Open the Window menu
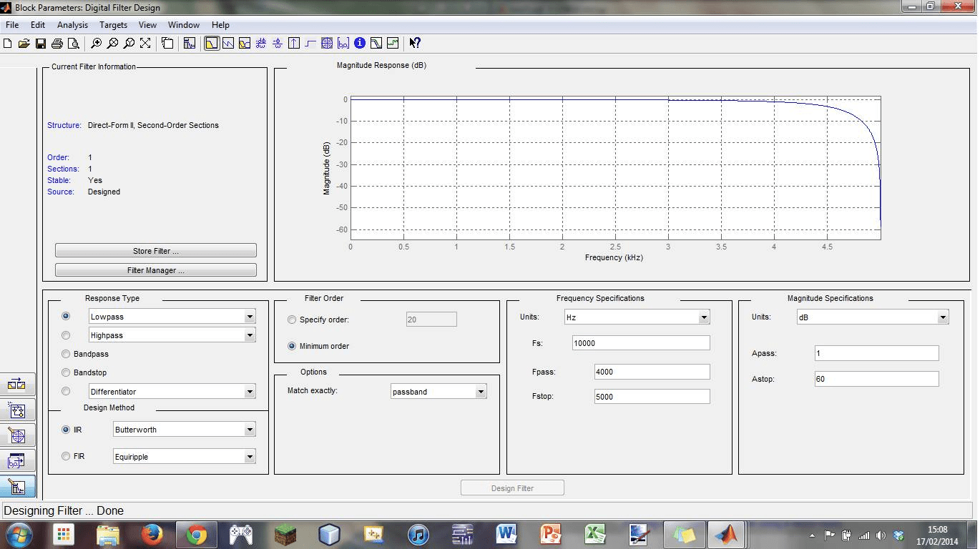980x549 pixels. click(184, 24)
